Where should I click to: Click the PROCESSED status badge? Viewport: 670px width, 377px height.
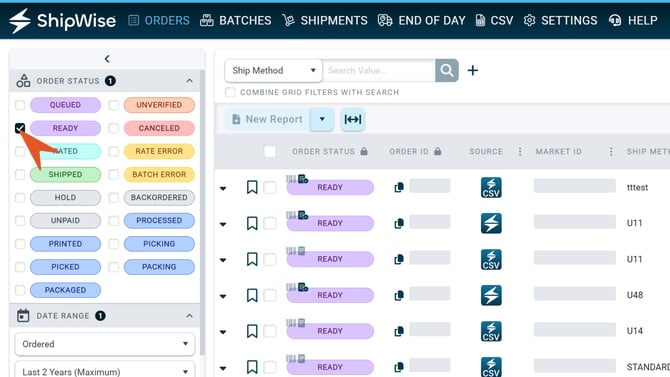point(159,221)
